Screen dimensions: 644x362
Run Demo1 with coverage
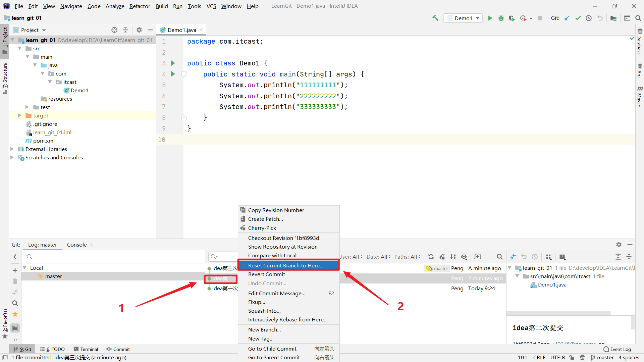click(x=512, y=18)
